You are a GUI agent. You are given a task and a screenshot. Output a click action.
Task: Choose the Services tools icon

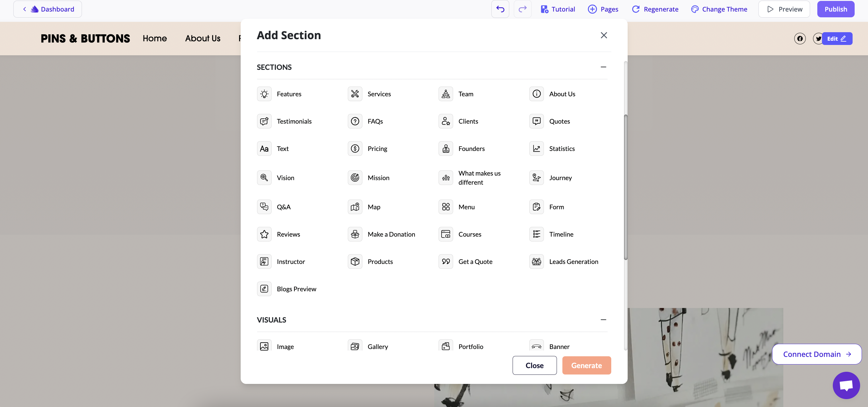click(x=355, y=94)
